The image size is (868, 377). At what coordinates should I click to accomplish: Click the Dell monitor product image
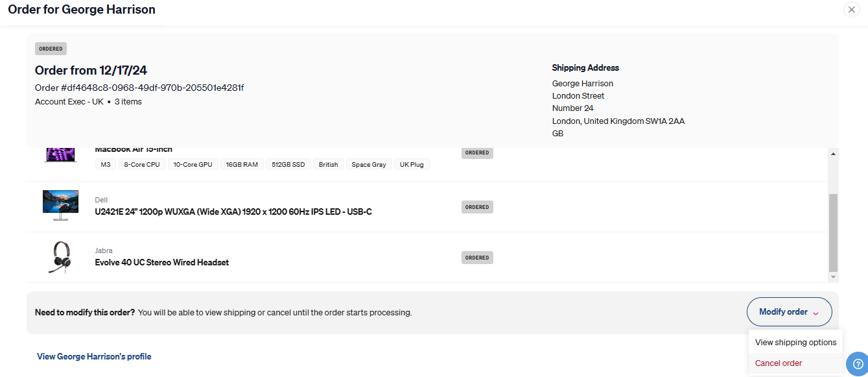click(x=60, y=206)
